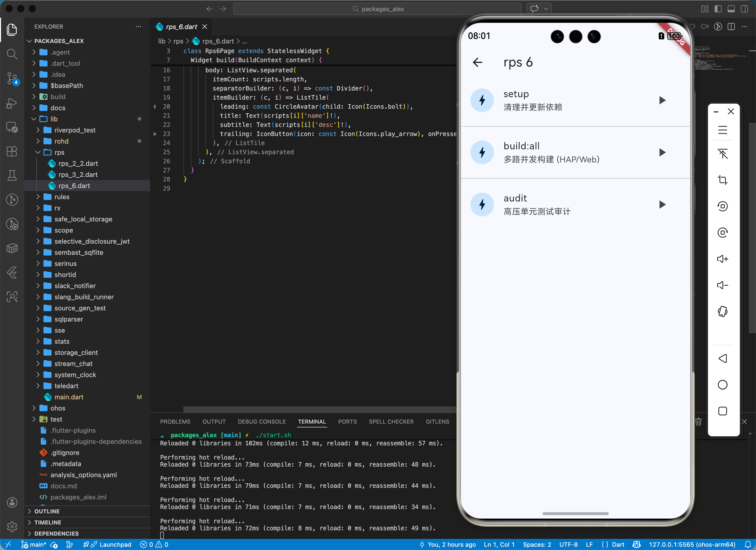Tap back arrow in rps 6 page
756x550 pixels.
coord(477,62)
